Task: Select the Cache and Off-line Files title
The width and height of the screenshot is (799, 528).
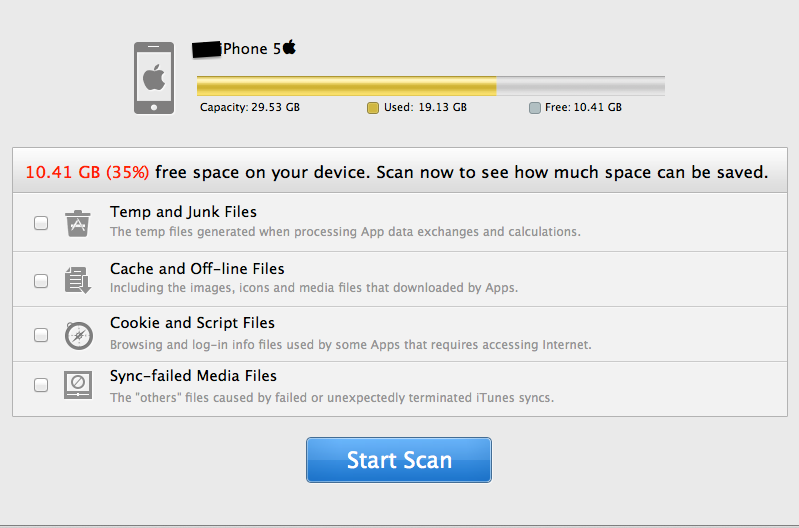Action: point(197,269)
